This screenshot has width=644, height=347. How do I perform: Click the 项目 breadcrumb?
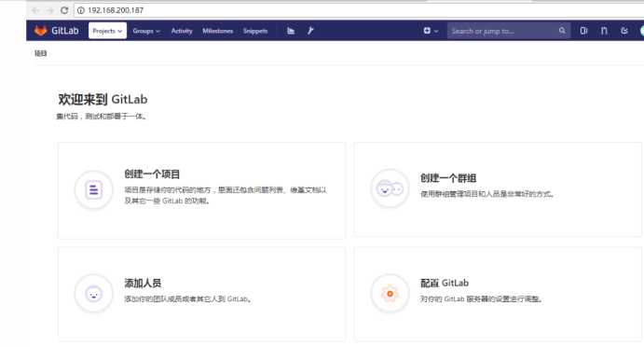41,53
